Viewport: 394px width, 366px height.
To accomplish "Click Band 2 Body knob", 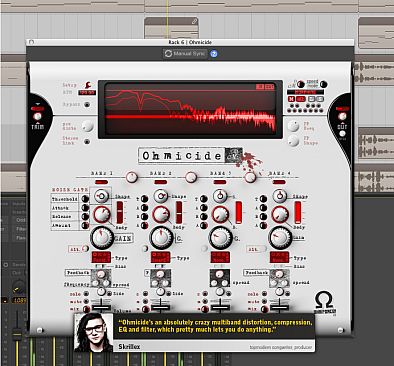I will [161, 214].
